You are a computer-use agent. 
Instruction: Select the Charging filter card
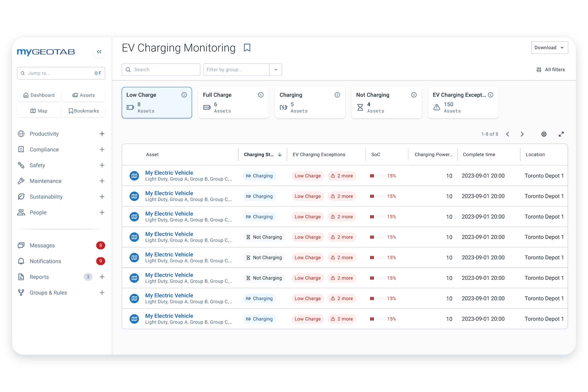[x=310, y=103]
